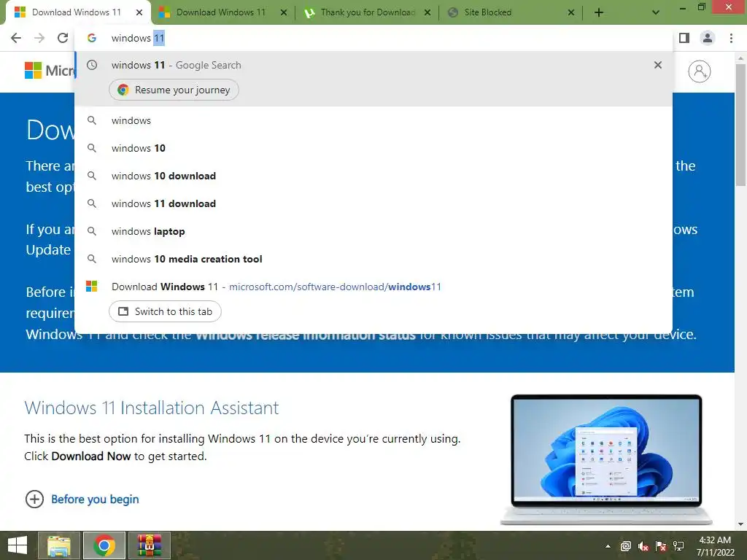
Task: Minimize the Chrome window
Action: [683, 7]
